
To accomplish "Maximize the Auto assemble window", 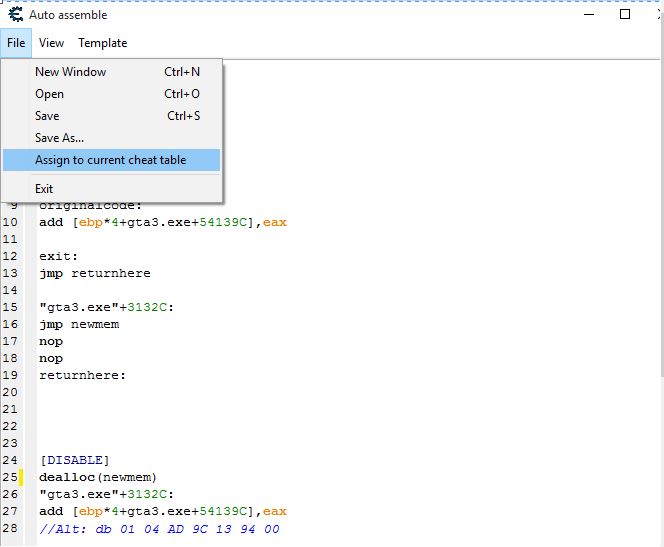I will pyautogui.click(x=625, y=15).
